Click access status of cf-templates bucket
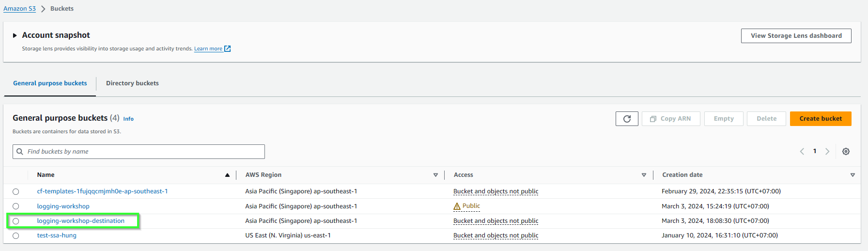The image size is (868, 251). (x=496, y=191)
